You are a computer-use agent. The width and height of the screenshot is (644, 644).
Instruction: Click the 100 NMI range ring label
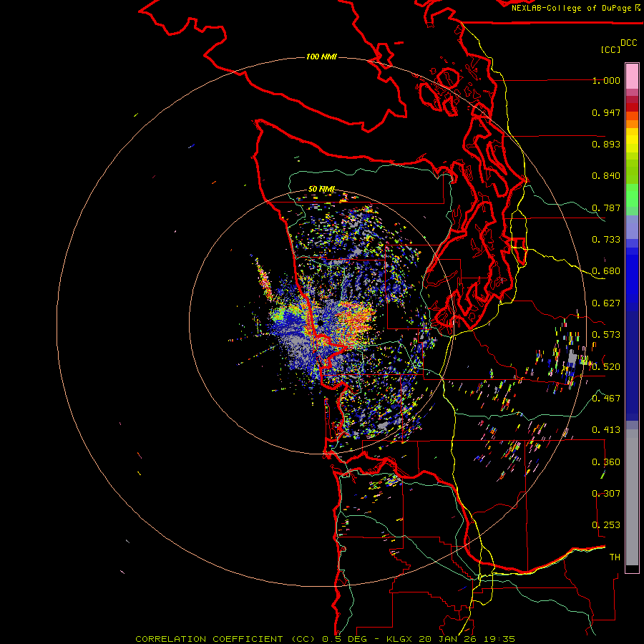[321, 57]
